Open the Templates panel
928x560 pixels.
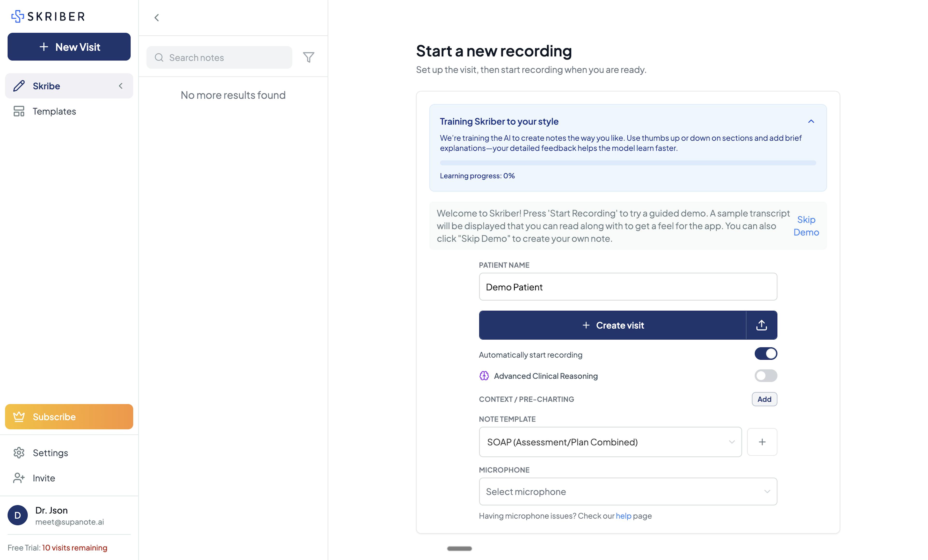[54, 111]
